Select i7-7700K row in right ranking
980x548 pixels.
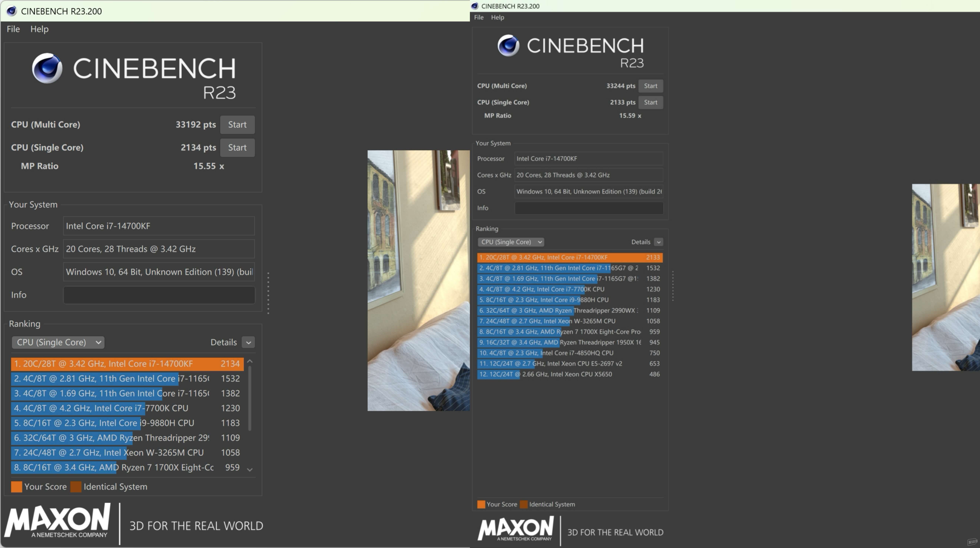coord(570,289)
